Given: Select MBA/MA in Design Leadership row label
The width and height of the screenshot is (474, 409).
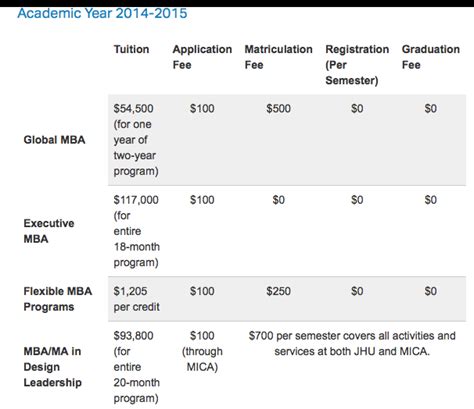Looking at the screenshot, I should 52,367.
